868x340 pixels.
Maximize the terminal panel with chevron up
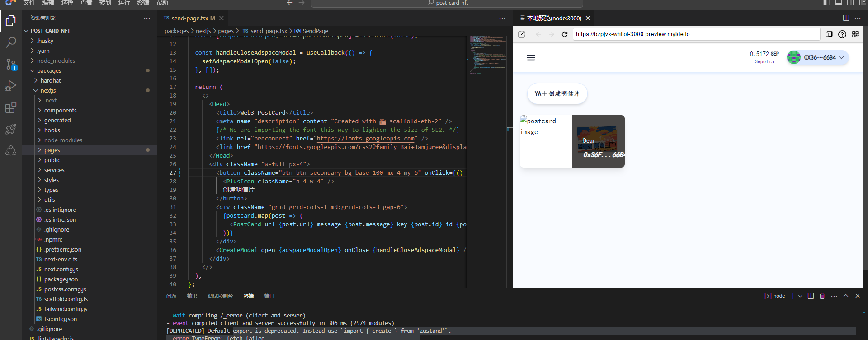pos(846,296)
